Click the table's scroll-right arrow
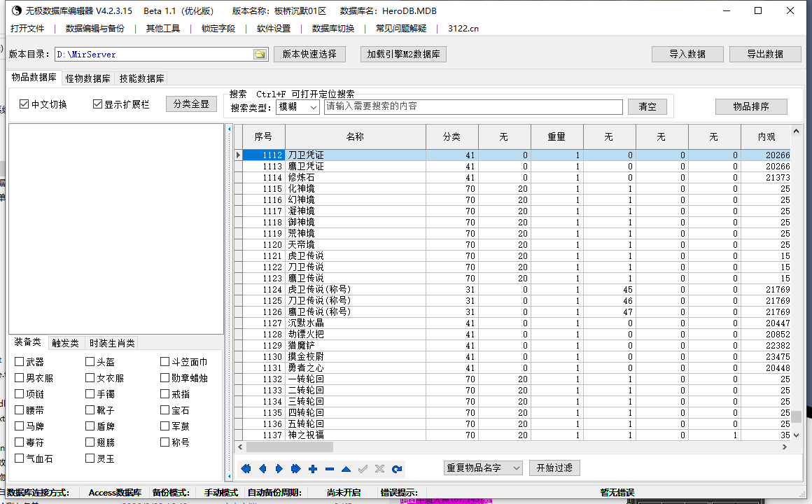Screen dimensions: 812x504 coord(785,447)
